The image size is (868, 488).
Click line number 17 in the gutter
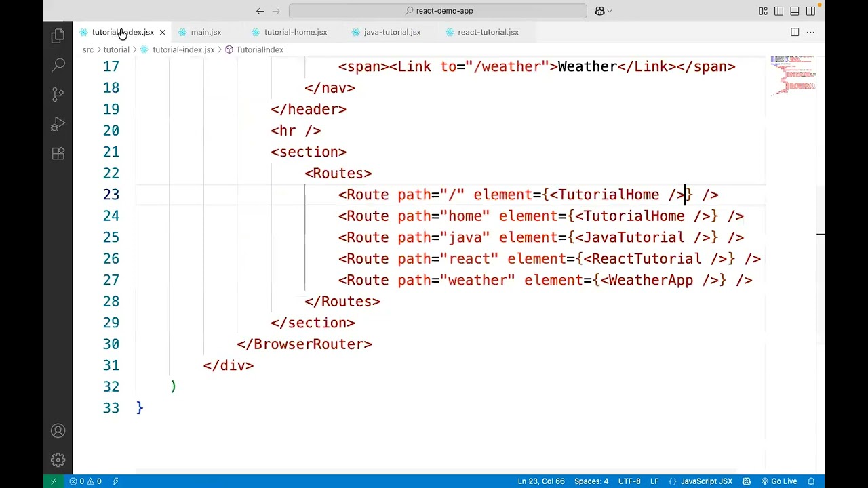(111, 66)
